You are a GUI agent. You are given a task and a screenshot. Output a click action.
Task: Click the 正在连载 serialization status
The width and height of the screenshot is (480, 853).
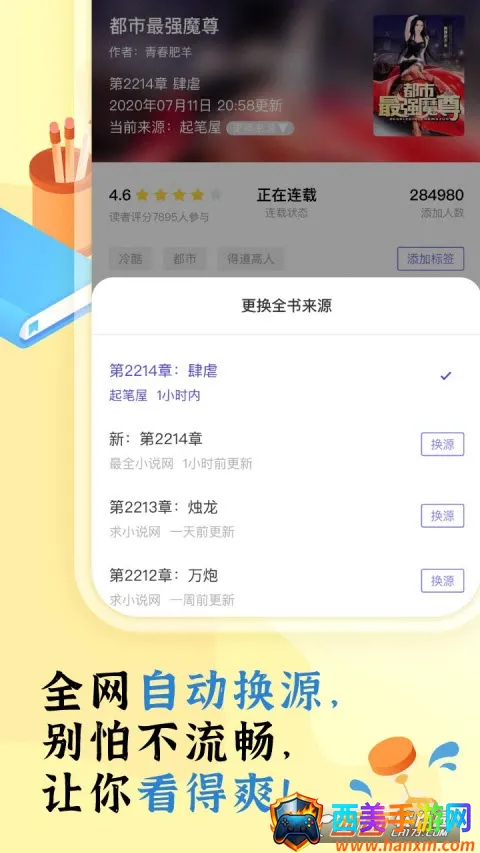pos(286,195)
